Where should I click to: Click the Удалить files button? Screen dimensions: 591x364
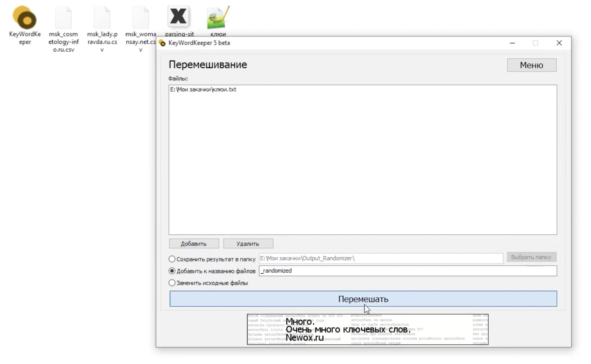point(248,244)
